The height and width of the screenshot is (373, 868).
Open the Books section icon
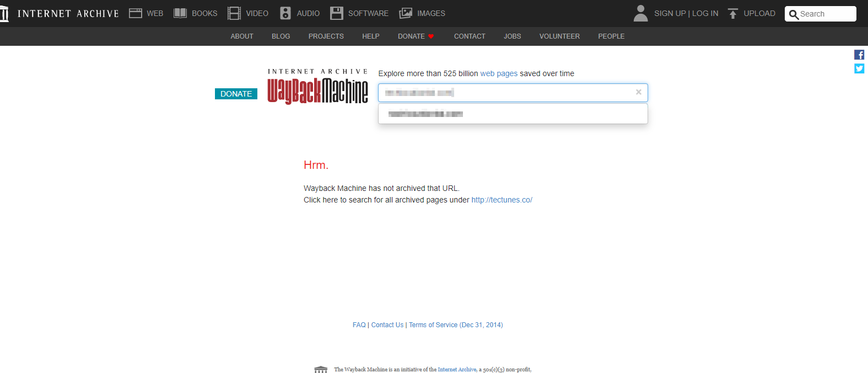[x=180, y=13]
